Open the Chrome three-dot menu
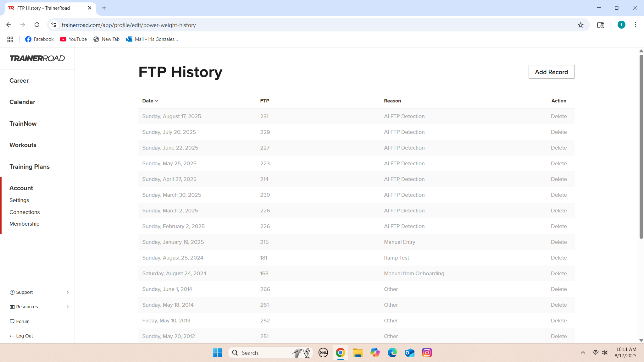The width and height of the screenshot is (644, 362). coord(636,25)
